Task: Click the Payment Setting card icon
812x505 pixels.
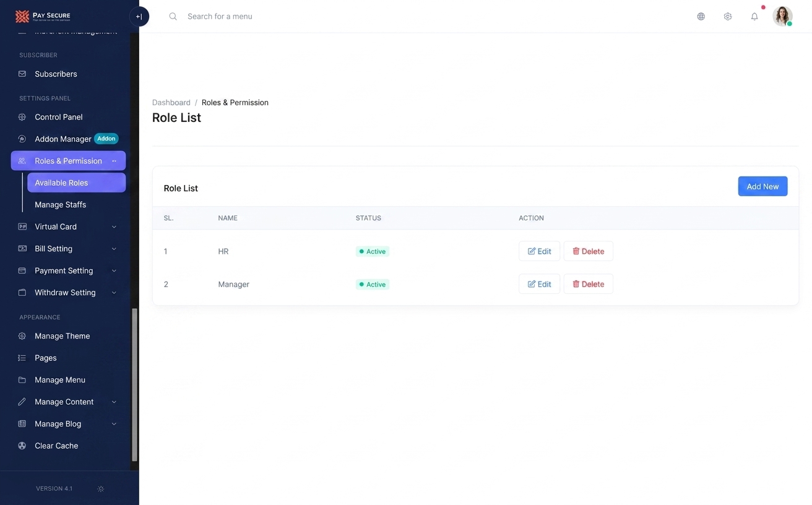Action: [22, 270]
